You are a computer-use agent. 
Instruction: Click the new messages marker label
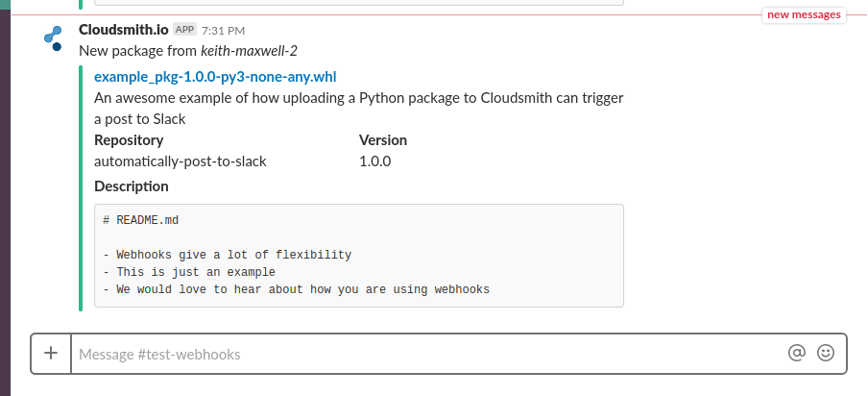tap(804, 15)
